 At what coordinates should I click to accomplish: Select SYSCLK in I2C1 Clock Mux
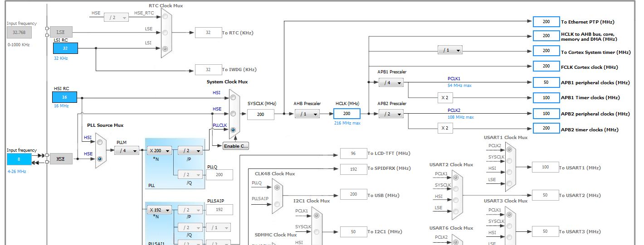[x=317, y=231]
